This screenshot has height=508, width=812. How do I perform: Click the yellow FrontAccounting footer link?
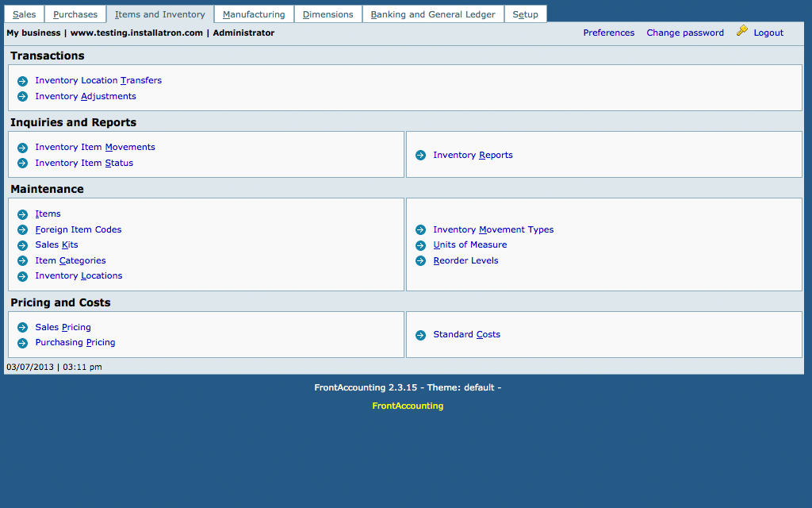pos(408,406)
